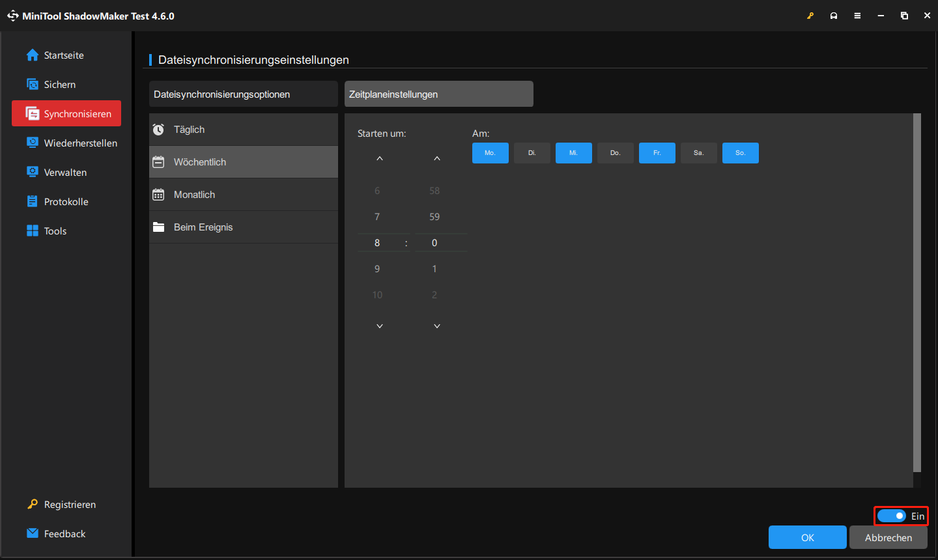The height and width of the screenshot is (560, 938).
Task: Open the Dateisynchronisierungsoptionen tab
Action: (244, 94)
